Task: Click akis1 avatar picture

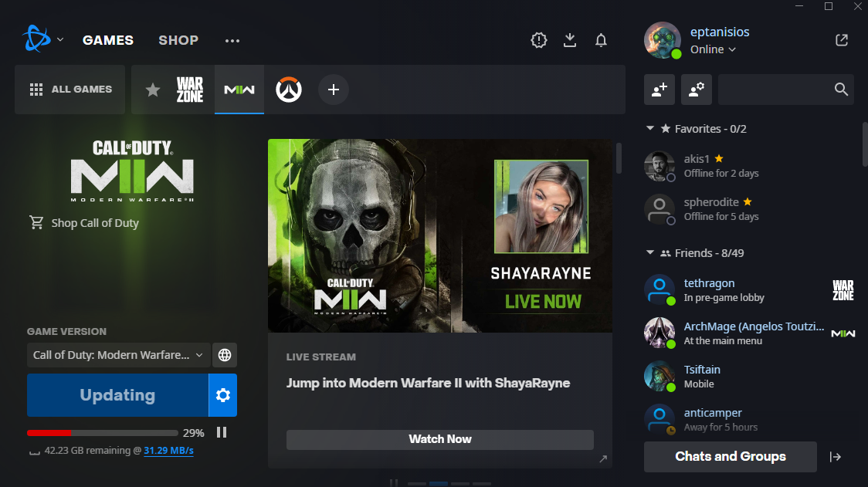Action: [x=659, y=166]
